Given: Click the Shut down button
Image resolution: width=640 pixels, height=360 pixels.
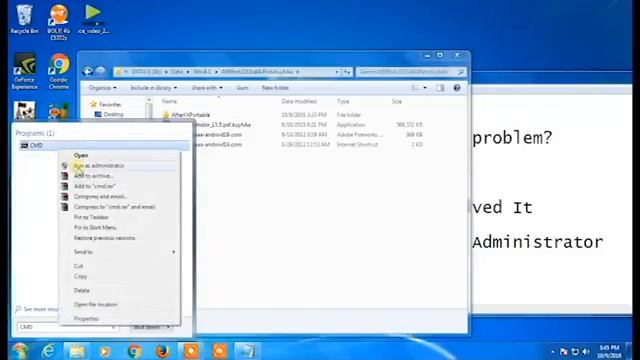Looking at the screenshot, I should pyautogui.click(x=147, y=327).
